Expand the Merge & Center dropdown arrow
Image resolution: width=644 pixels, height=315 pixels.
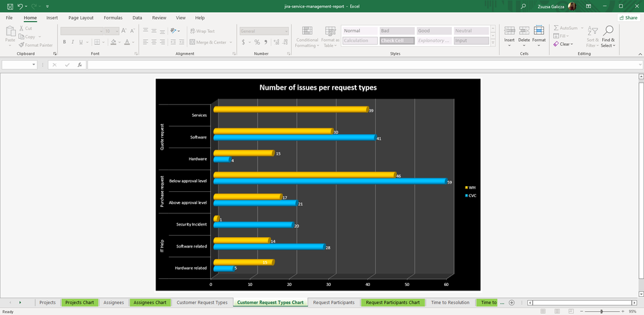[231, 42]
